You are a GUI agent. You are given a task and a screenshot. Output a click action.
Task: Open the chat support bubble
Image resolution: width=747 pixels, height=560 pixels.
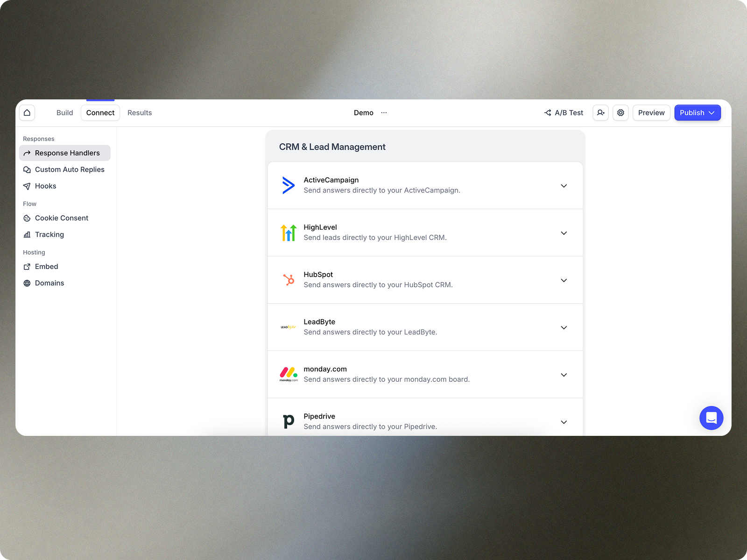click(711, 418)
